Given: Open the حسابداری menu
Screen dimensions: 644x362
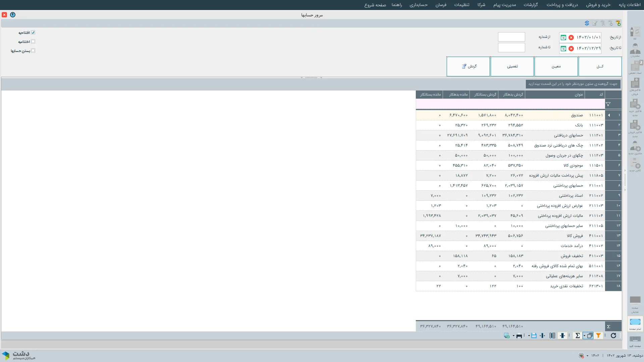Looking at the screenshot, I should (x=418, y=5).
